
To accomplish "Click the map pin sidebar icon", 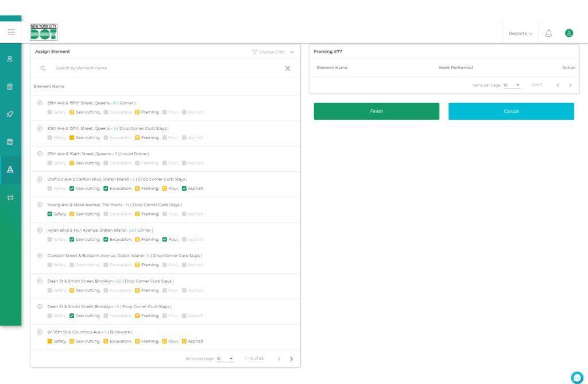I will click(10, 59).
